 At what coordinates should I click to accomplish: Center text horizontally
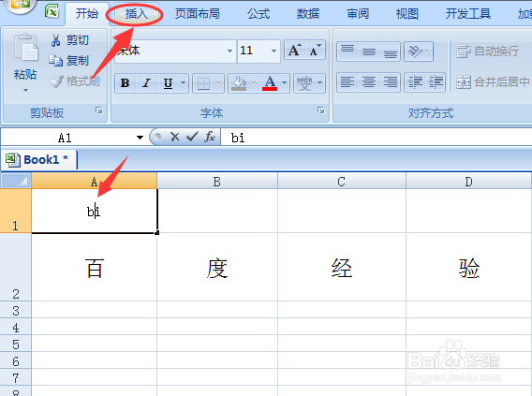click(x=368, y=82)
